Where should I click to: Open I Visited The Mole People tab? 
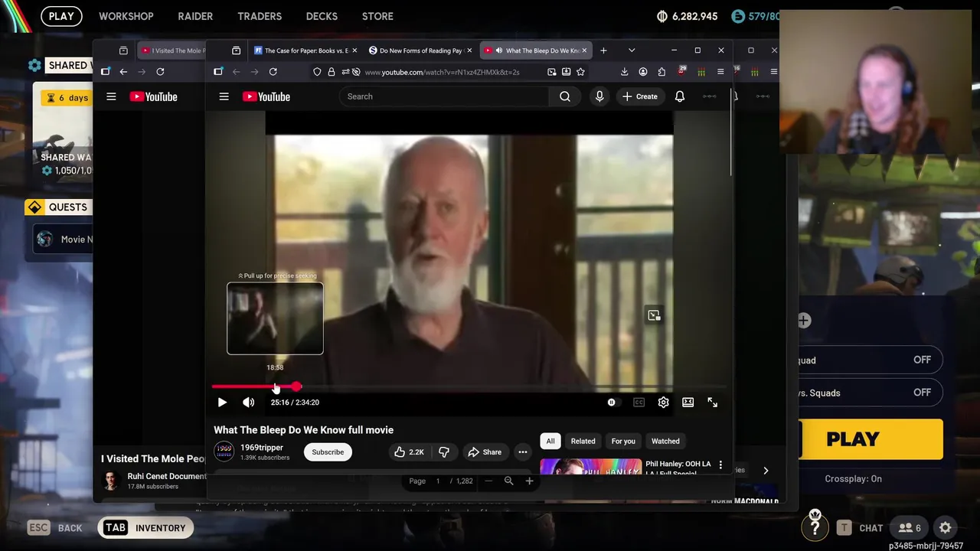172,51
